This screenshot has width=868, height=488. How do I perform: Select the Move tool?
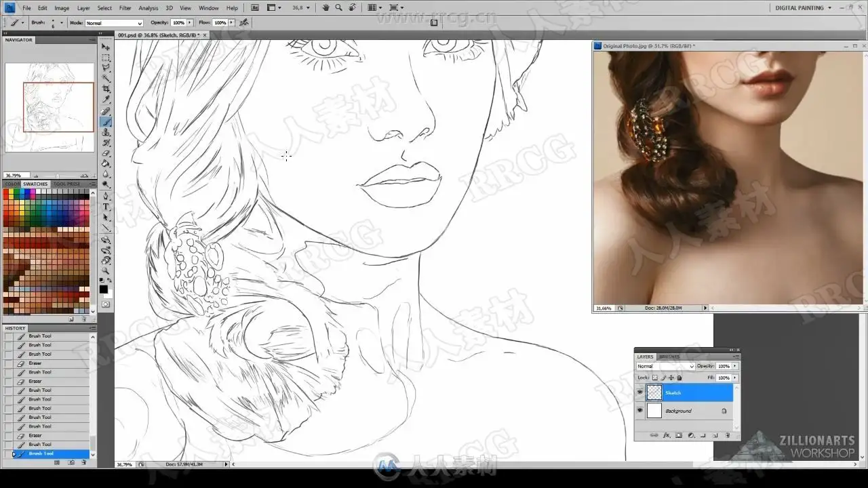point(106,47)
